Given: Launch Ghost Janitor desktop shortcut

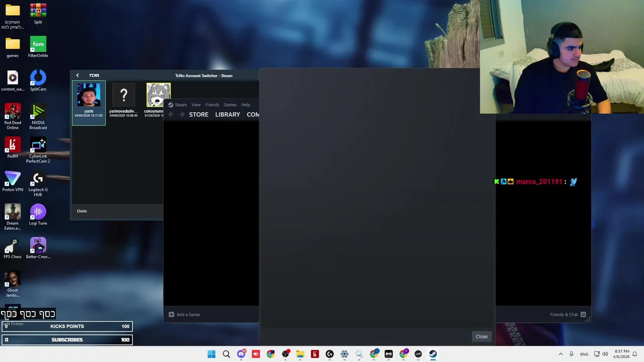Looking at the screenshot, I should 13,284.
